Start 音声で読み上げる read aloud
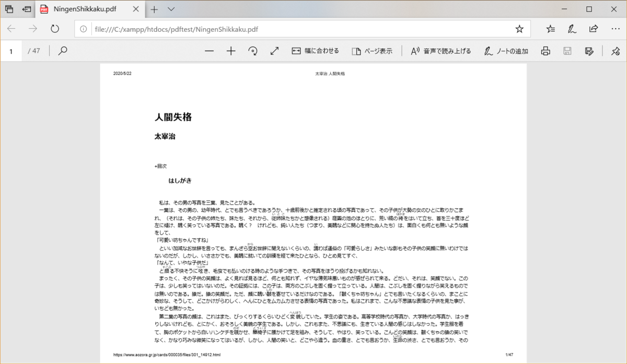The height and width of the screenshot is (364, 627). pos(441,51)
